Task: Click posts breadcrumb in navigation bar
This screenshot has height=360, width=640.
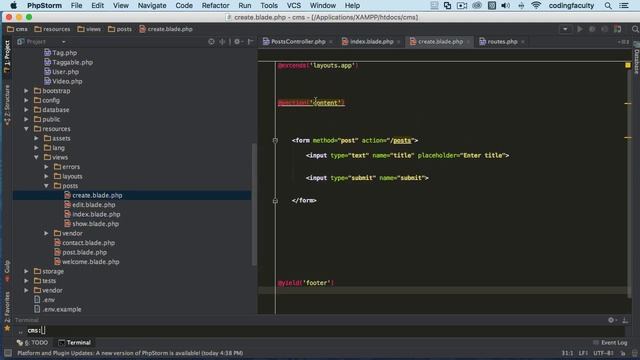Action: tap(120, 29)
